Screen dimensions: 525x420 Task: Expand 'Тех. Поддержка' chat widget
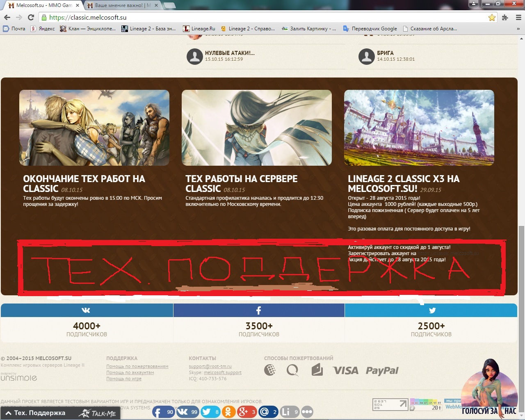[37, 413]
